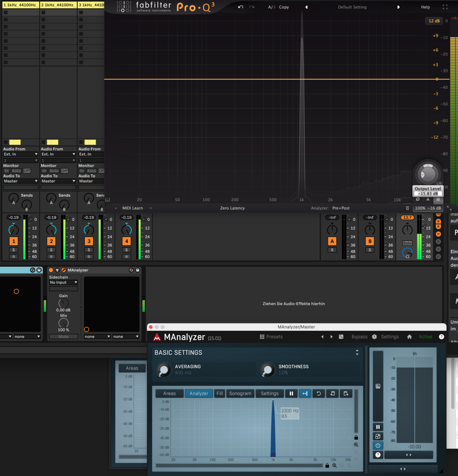Click the lock icon beside the vertical scrollbar
Image resolution: width=458 pixels, height=476 pixels.
356,437
